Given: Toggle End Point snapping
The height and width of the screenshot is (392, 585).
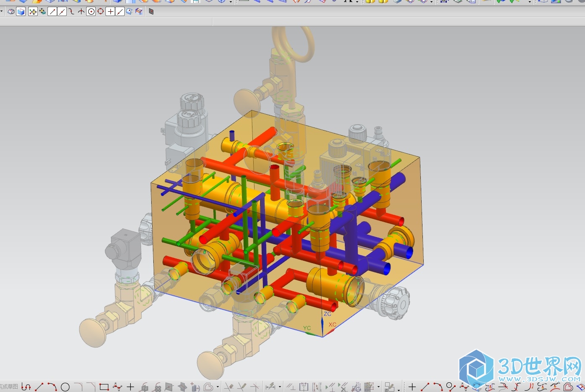Looking at the screenshot, I should pos(52,12).
